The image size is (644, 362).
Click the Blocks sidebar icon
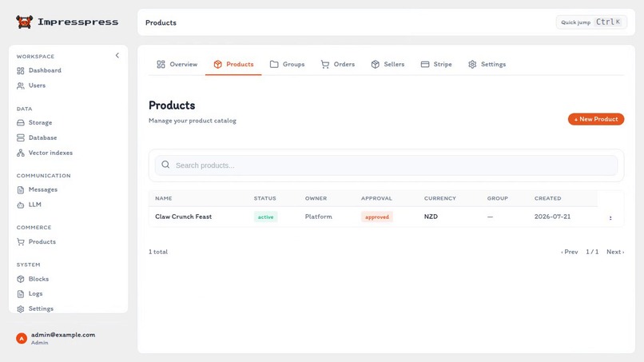21,279
